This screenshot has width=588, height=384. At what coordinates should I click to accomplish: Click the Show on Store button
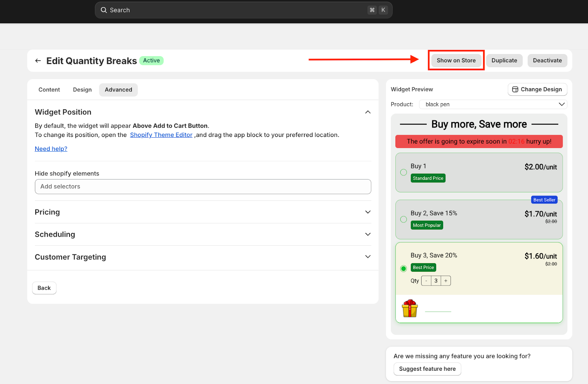click(456, 61)
